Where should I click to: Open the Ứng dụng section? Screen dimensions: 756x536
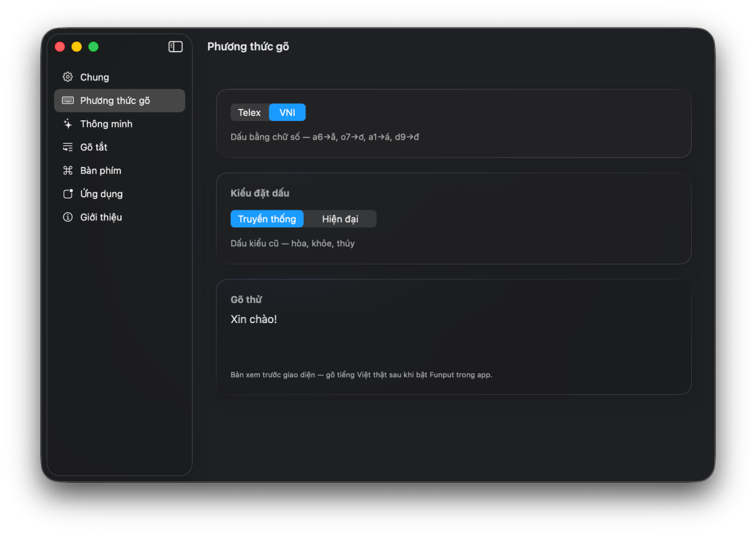(120, 193)
